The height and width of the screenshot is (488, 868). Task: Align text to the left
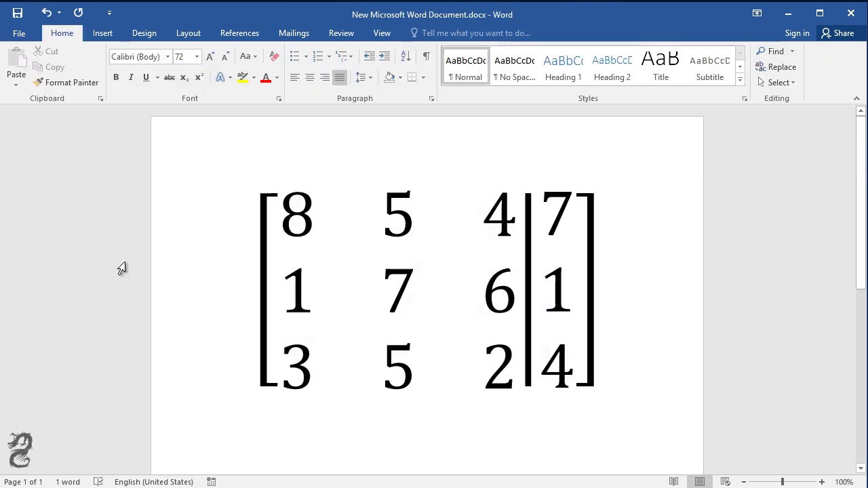pyautogui.click(x=295, y=77)
